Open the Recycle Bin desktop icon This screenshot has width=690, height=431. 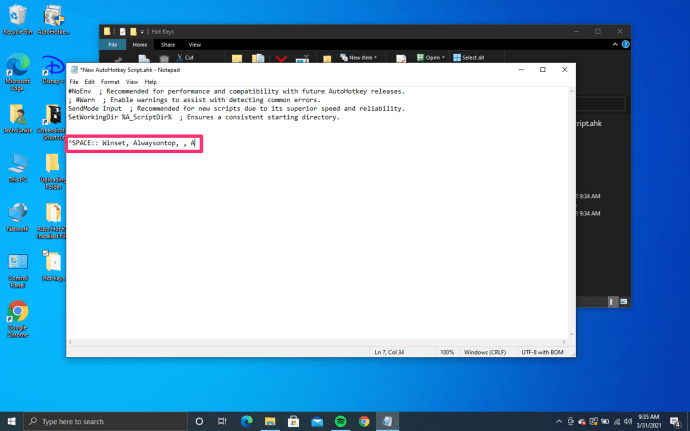click(x=18, y=20)
